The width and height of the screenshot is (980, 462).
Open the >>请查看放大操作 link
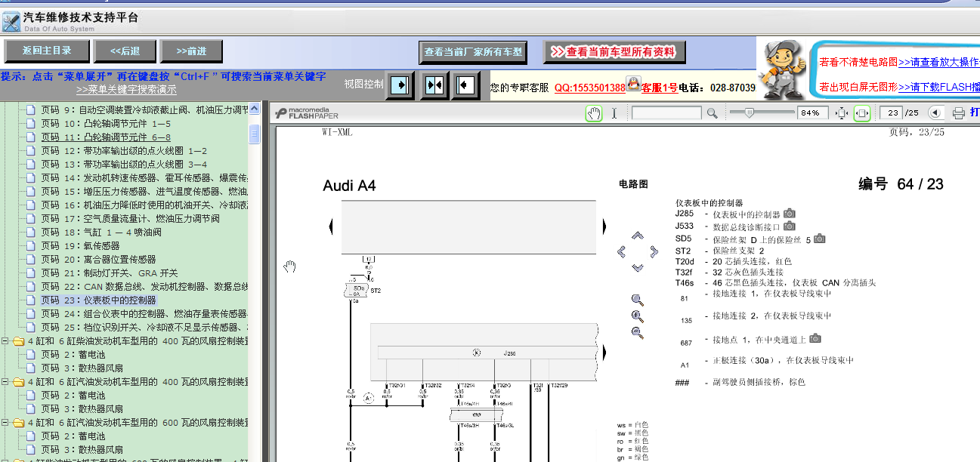(938, 62)
